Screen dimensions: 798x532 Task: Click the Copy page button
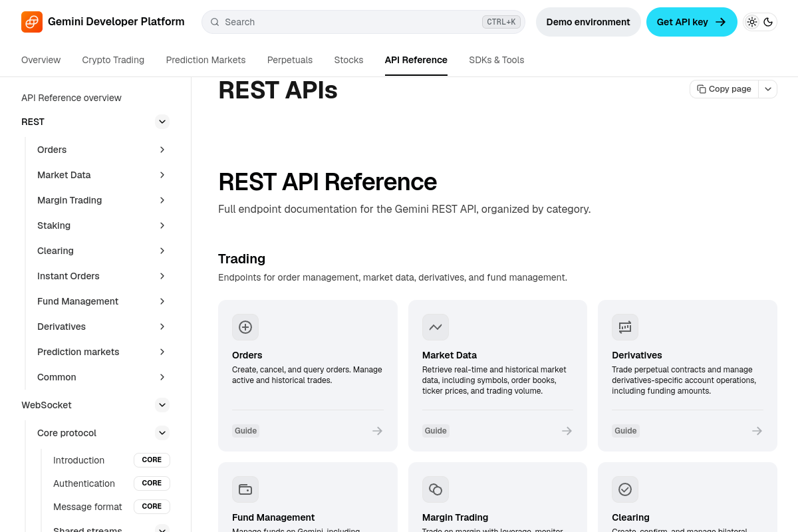coord(724,89)
